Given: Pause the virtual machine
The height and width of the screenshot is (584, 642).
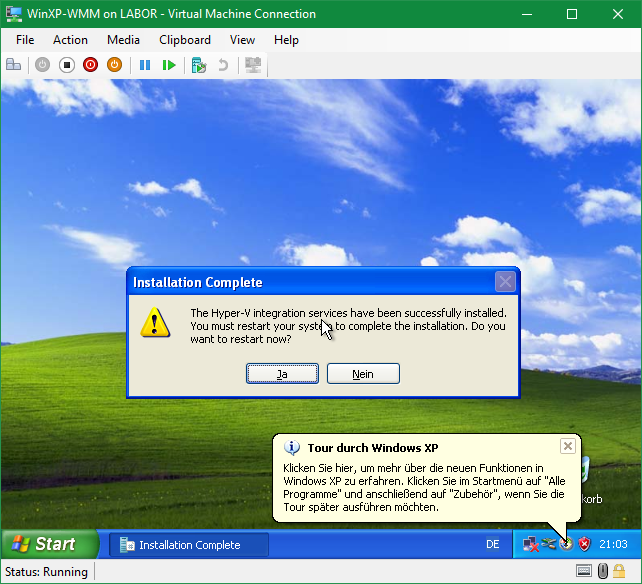Looking at the screenshot, I should click(x=145, y=65).
